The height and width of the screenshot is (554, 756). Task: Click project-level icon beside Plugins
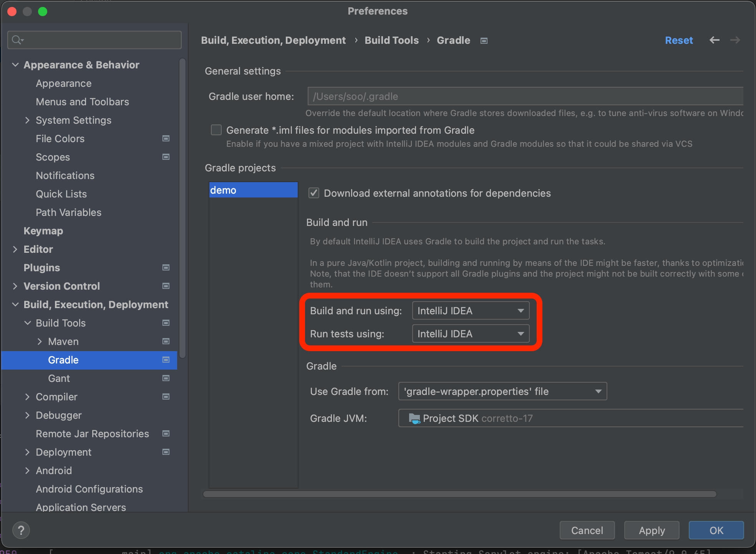[166, 268]
